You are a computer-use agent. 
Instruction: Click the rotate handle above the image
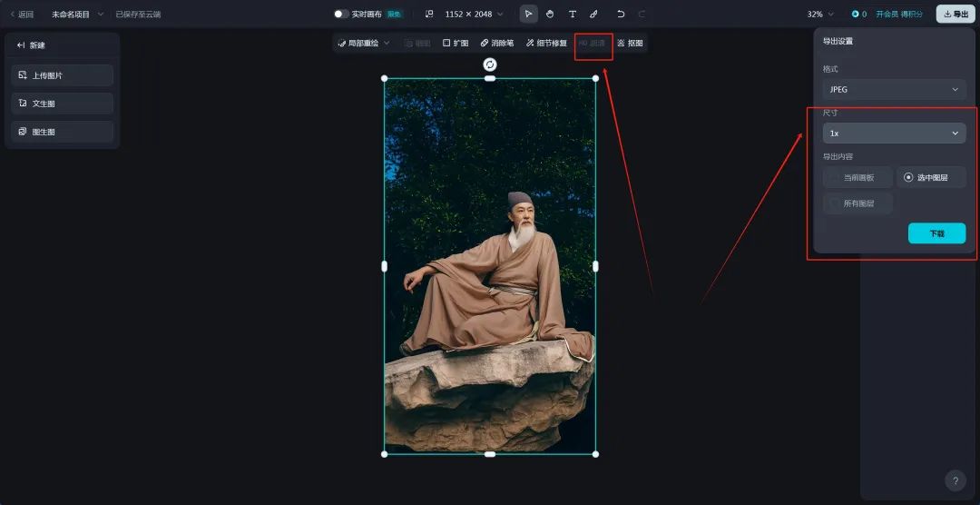(490, 64)
